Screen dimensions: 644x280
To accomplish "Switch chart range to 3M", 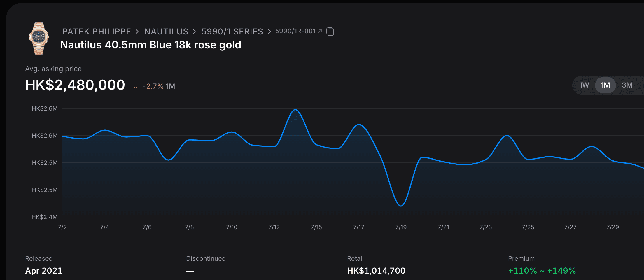I will pos(627,85).
